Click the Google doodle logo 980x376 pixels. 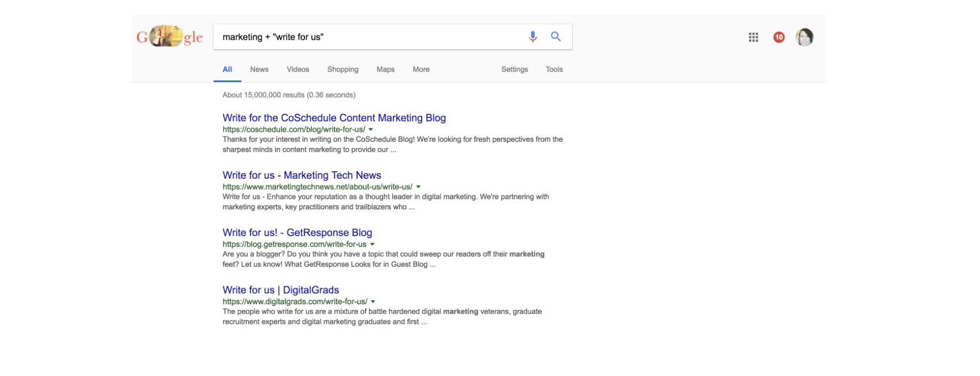[170, 37]
